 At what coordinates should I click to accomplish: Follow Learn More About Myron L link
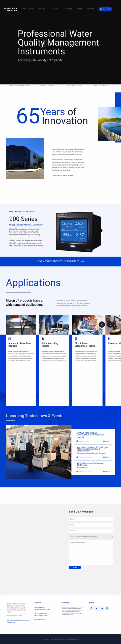(x=64, y=175)
